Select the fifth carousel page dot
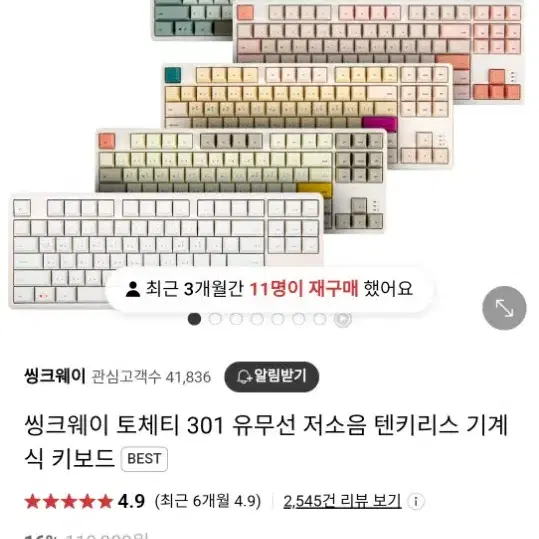This screenshot has width=539, height=539. 278,319
